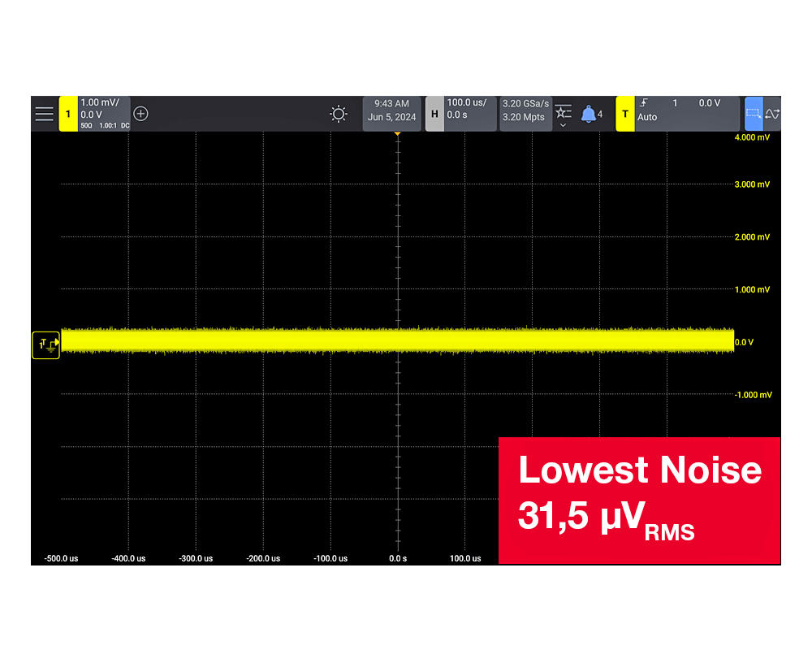The image size is (812, 650).
Task: Open channel 1 vertical scale 1.00 mV/ settings
Action: pos(100,102)
